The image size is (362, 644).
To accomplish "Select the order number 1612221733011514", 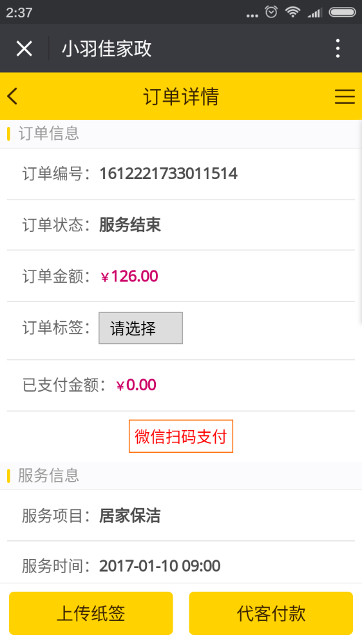I will (x=169, y=174).
